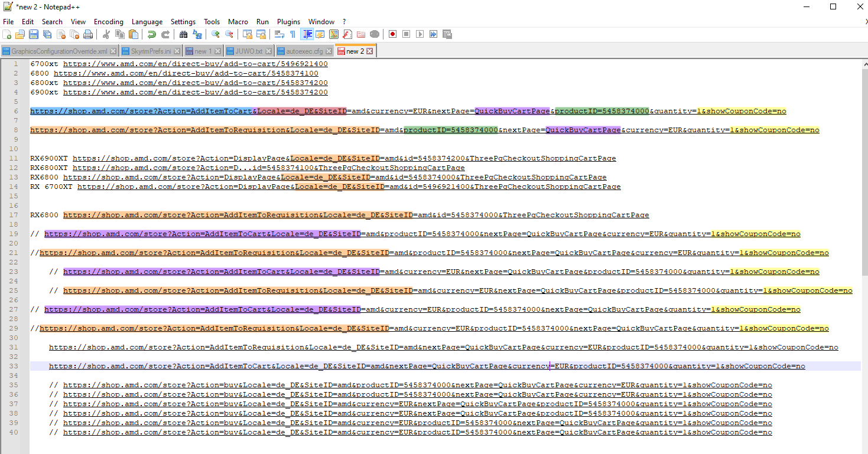Open the File menu
Viewport: 868px width, 454px height.
8,21
